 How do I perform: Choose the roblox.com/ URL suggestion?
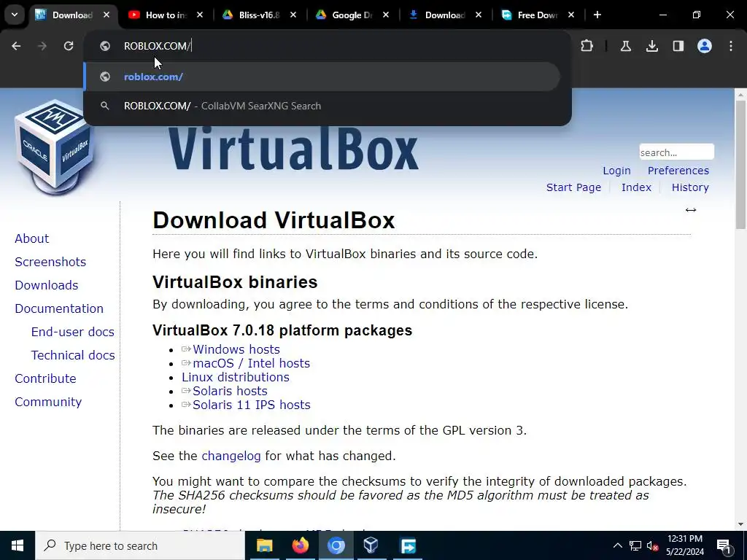[x=322, y=77]
